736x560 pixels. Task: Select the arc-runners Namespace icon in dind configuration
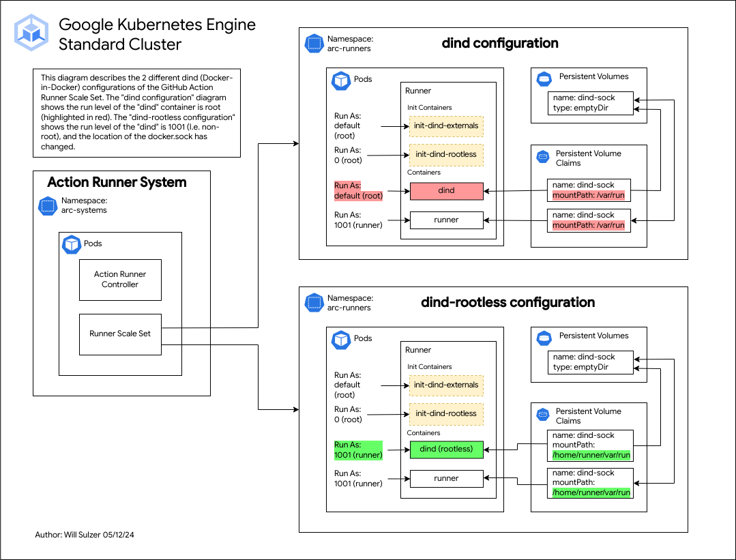314,43
